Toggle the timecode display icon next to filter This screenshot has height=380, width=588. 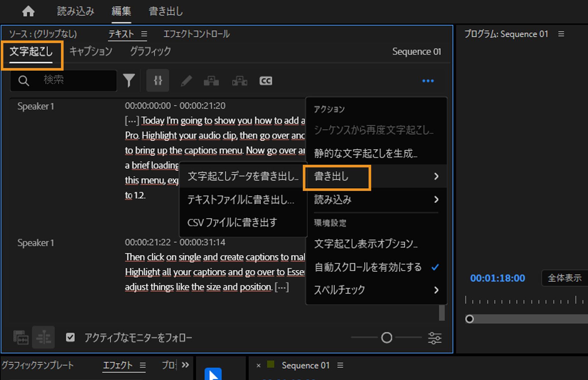[158, 80]
